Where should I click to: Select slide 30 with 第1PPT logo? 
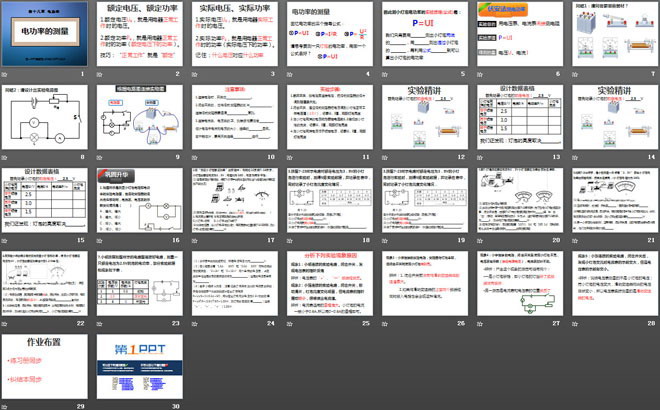tap(140, 370)
